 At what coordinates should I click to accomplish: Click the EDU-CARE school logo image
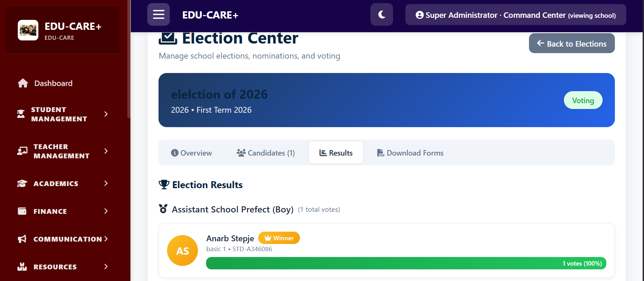click(x=28, y=30)
